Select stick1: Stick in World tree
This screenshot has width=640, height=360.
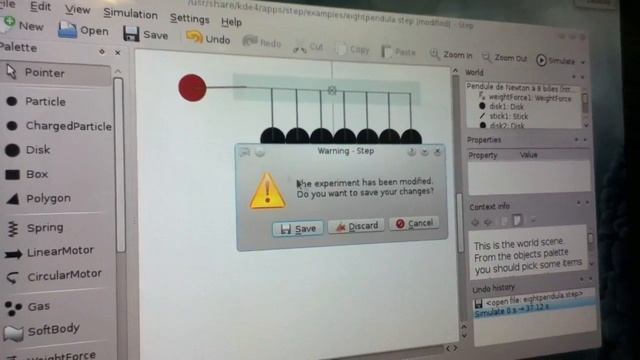coord(504,116)
